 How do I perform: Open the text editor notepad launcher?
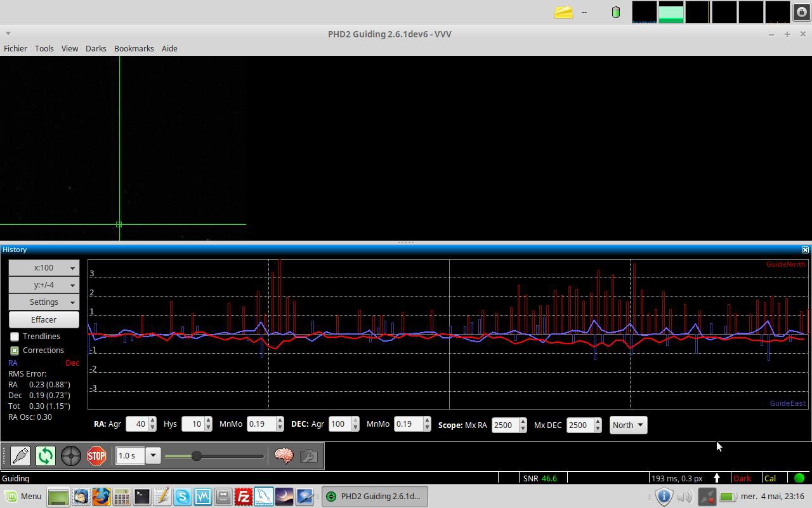tap(162, 497)
